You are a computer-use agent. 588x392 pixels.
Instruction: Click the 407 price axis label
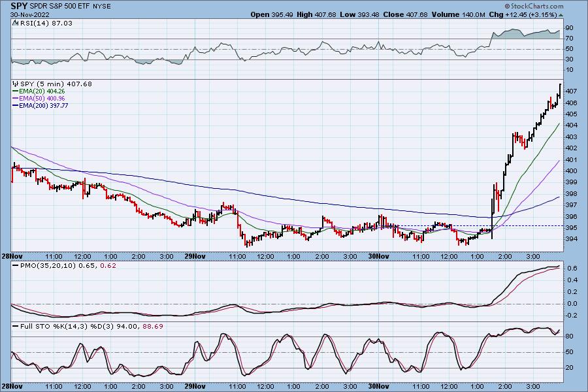click(571, 91)
